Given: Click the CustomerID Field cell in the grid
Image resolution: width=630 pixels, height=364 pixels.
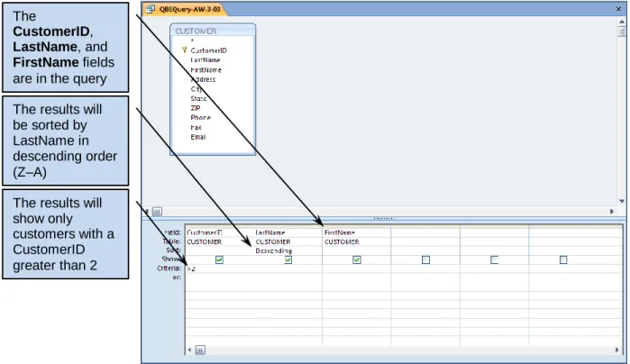Looking at the screenshot, I should pos(219,232).
